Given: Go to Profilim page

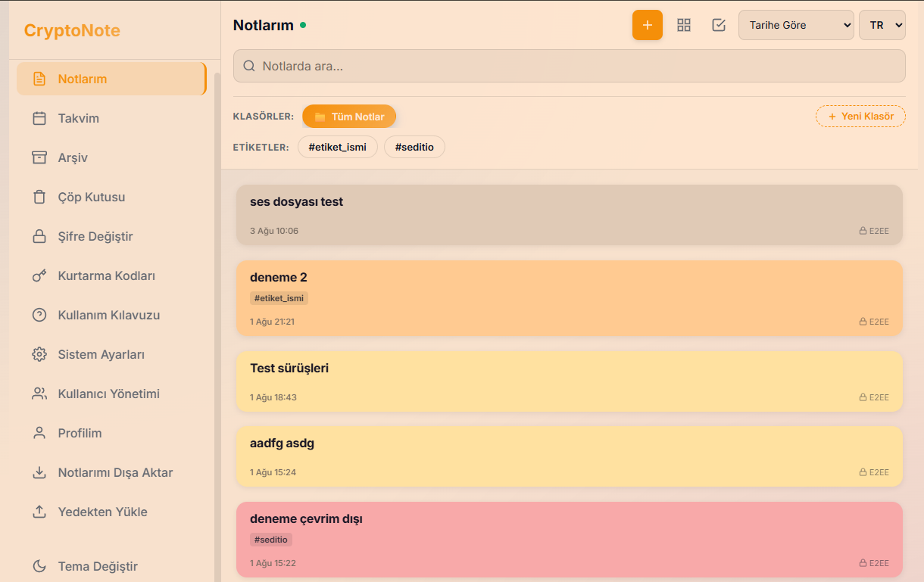Looking at the screenshot, I should coord(111,433).
